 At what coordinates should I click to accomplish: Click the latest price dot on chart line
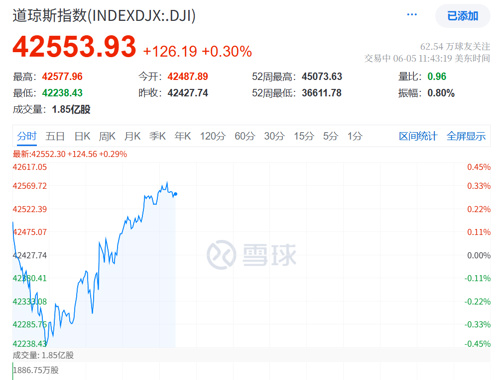tap(176, 194)
